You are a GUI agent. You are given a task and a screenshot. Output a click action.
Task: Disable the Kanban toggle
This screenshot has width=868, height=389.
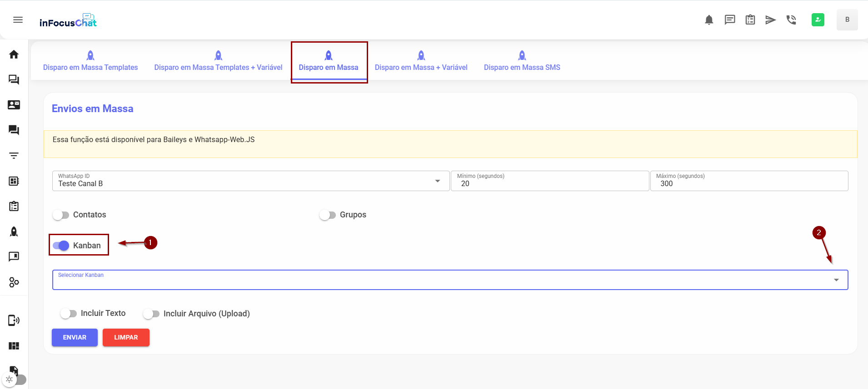61,246
